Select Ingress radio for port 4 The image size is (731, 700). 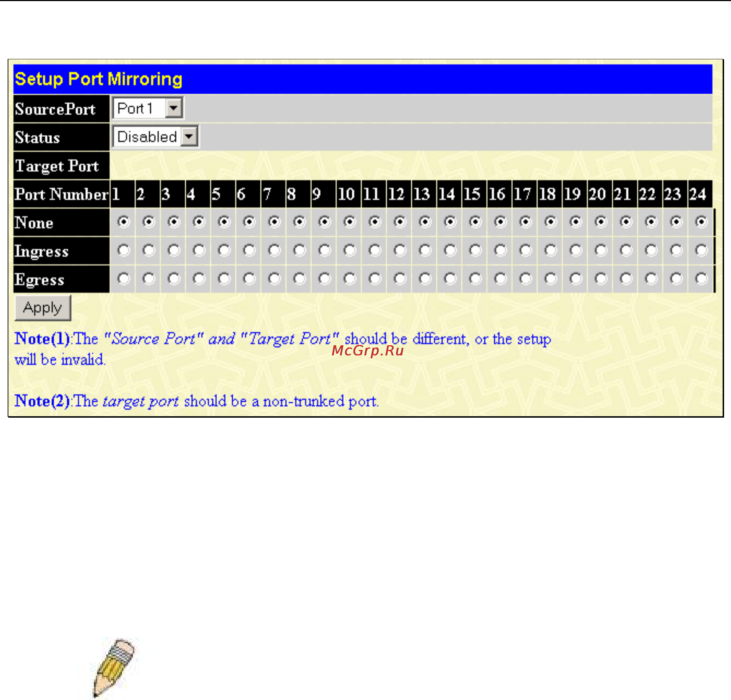[199, 250]
